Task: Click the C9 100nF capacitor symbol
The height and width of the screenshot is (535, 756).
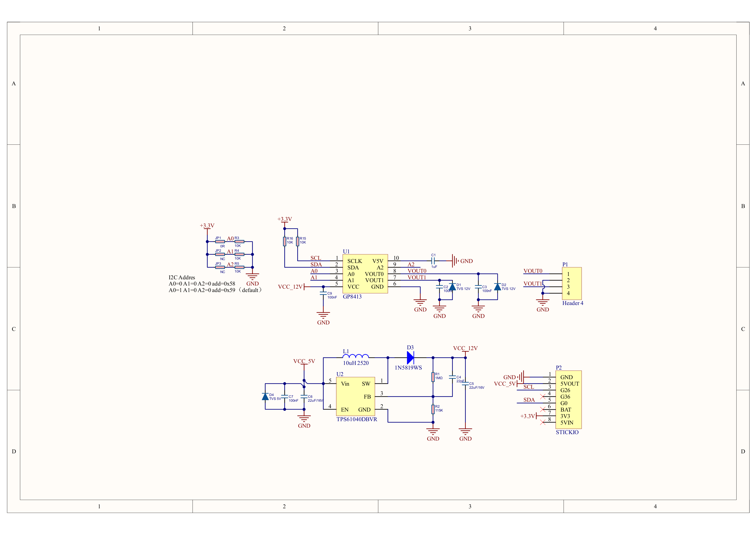Action: (x=323, y=293)
